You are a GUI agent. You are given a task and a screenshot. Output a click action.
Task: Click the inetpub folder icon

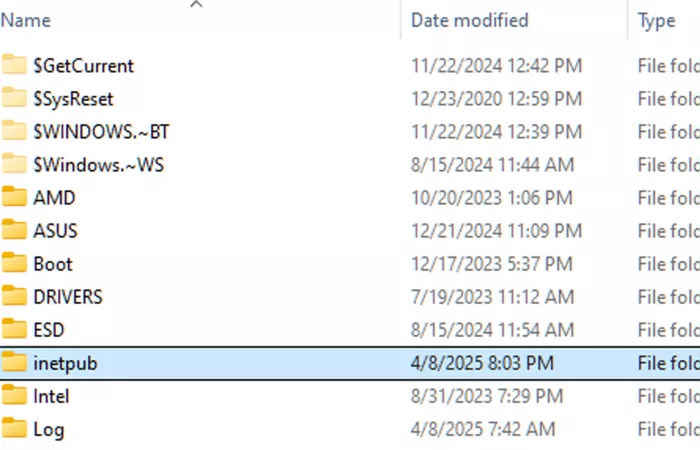pos(14,363)
